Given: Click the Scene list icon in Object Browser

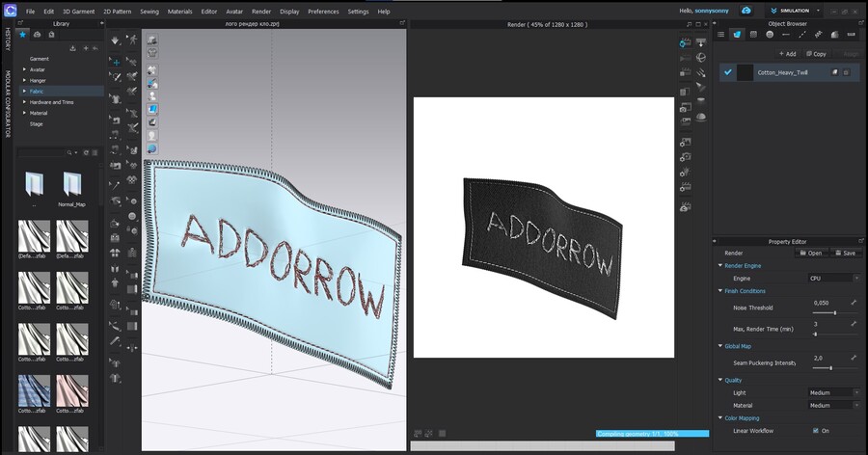Looking at the screenshot, I should (x=721, y=35).
